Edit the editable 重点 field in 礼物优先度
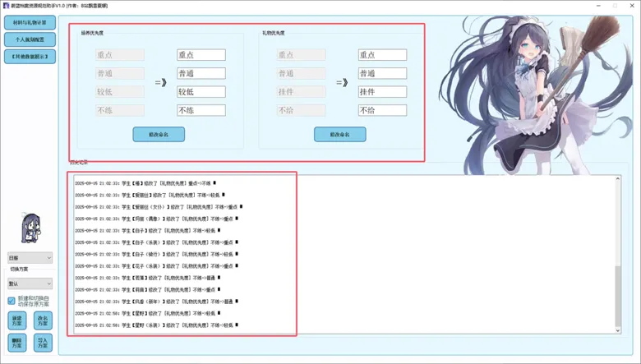Screen dimensions: 641x364 (x=382, y=55)
